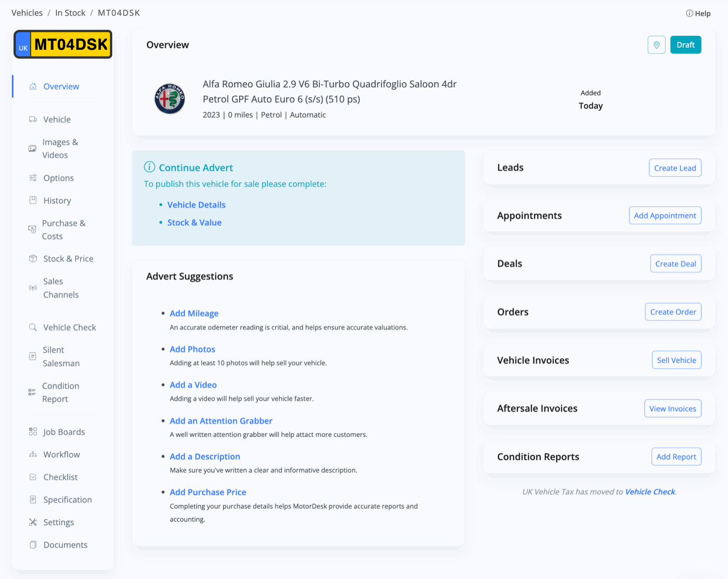Image resolution: width=728 pixels, height=579 pixels.
Task: Click the Help info icon
Action: coord(690,14)
